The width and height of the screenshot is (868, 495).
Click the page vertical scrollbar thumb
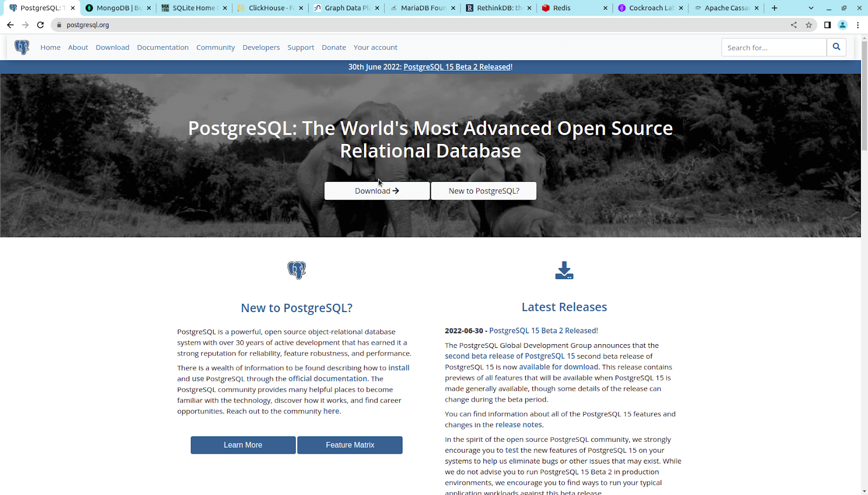tap(864, 96)
